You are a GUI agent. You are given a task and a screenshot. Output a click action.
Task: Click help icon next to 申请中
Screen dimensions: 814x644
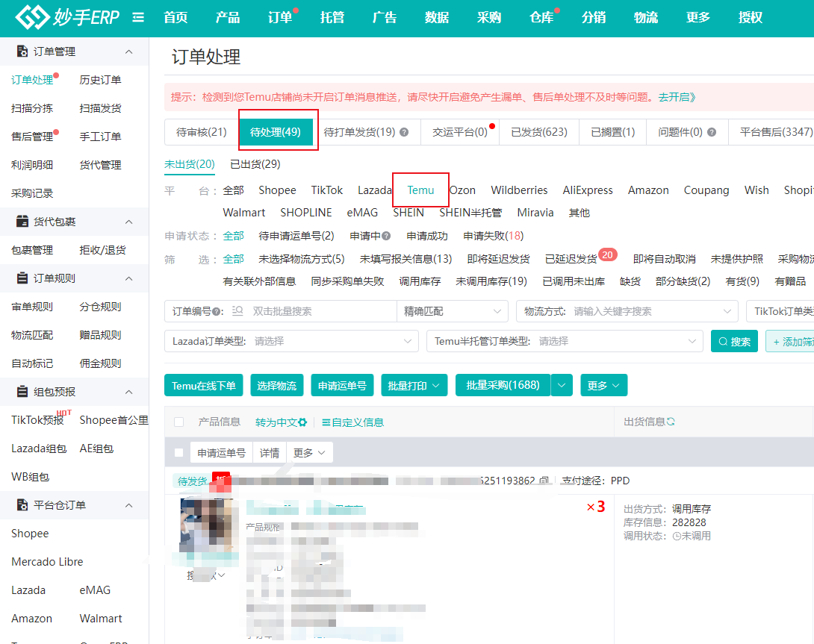pos(385,236)
